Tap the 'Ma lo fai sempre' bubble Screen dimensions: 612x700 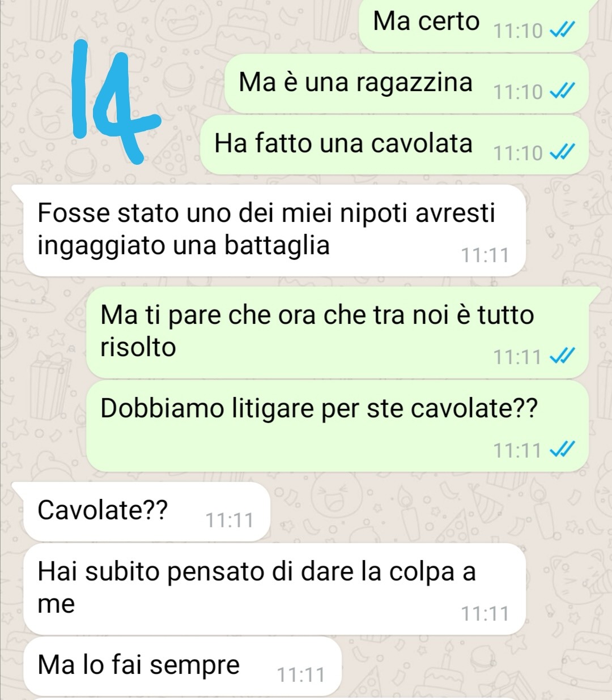point(182,666)
